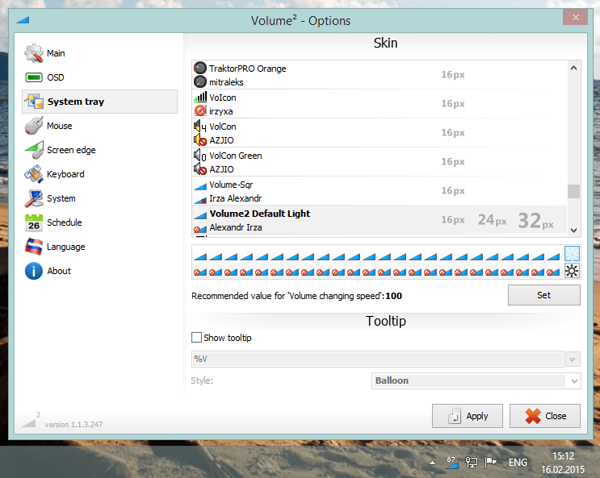The height and width of the screenshot is (478, 600).
Task: Open the Language settings page
Action: click(x=99, y=247)
